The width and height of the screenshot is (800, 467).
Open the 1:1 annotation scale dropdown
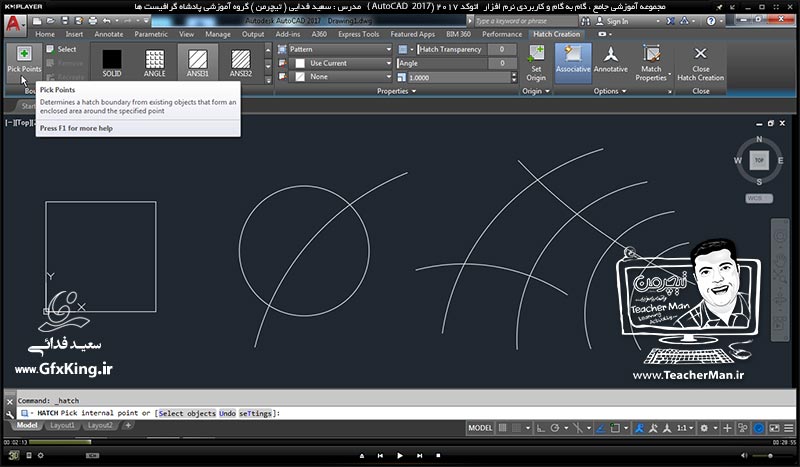[x=684, y=428]
